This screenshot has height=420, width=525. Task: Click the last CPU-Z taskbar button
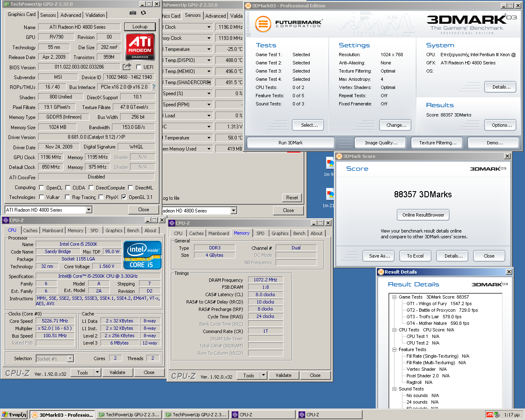(x=329, y=415)
